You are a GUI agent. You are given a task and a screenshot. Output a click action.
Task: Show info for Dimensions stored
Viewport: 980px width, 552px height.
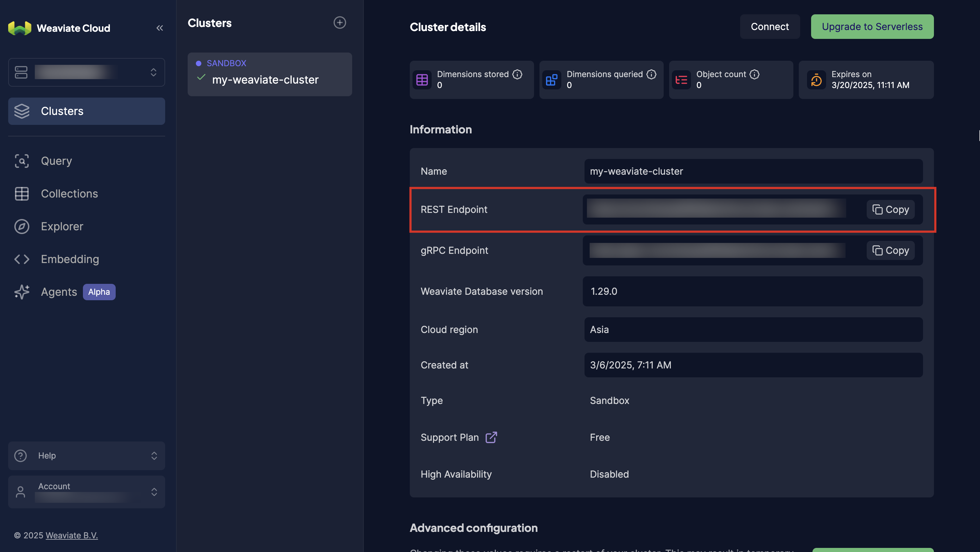pos(517,74)
